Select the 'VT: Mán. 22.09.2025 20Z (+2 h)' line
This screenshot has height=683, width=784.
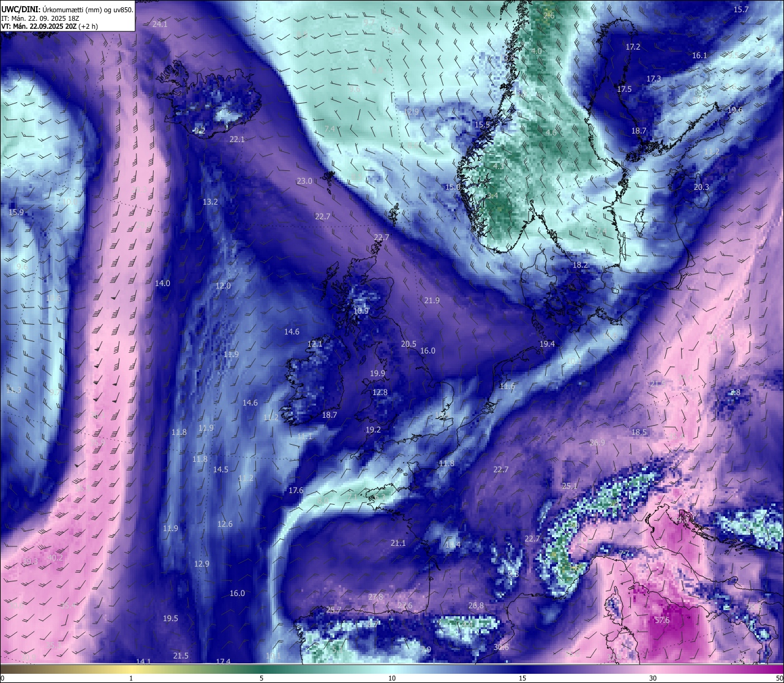50,26
